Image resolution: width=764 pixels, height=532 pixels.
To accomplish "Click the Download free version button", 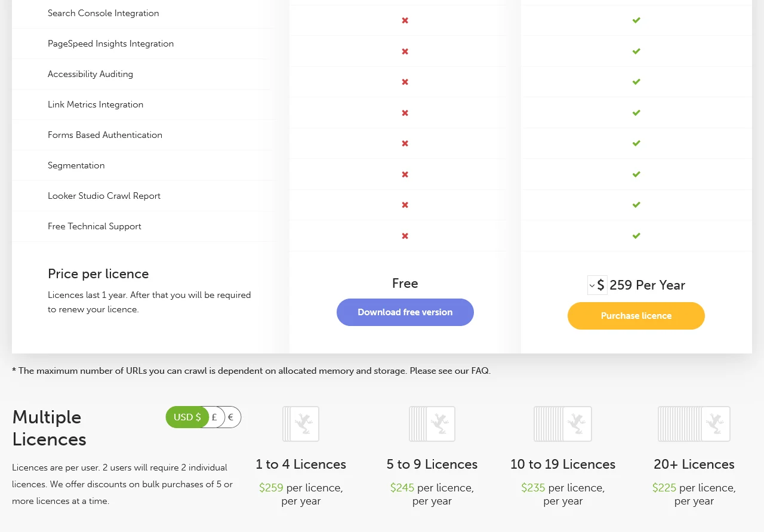I will click(x=405, y=312).
